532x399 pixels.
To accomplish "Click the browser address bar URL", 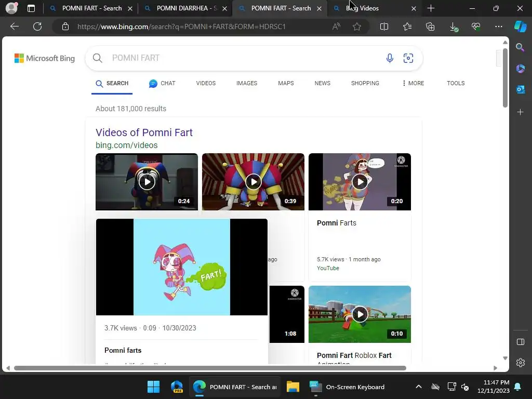I will [x=181, y=26].
